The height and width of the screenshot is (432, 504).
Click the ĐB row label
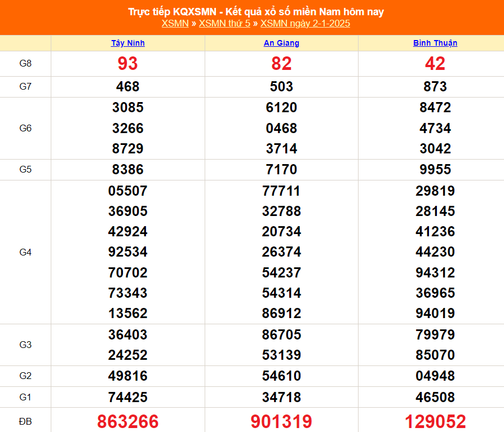(x=25, y=421)
